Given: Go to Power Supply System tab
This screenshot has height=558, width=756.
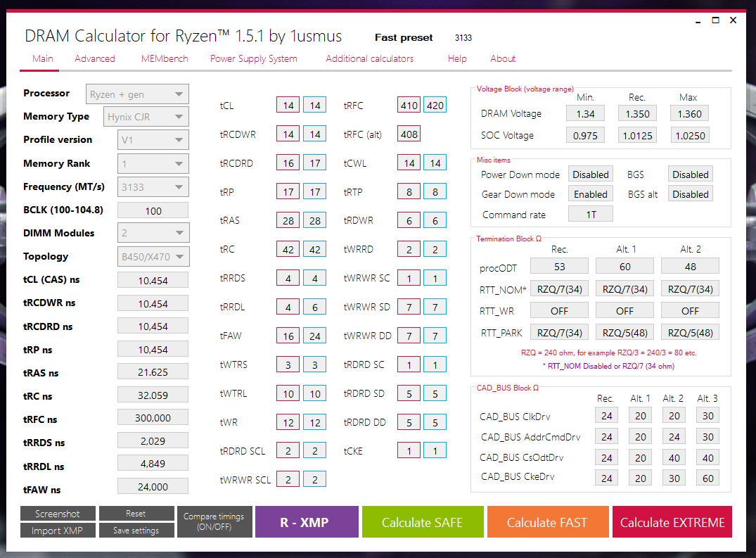Looking at the screenshot, I should click(x=254, y=59).
